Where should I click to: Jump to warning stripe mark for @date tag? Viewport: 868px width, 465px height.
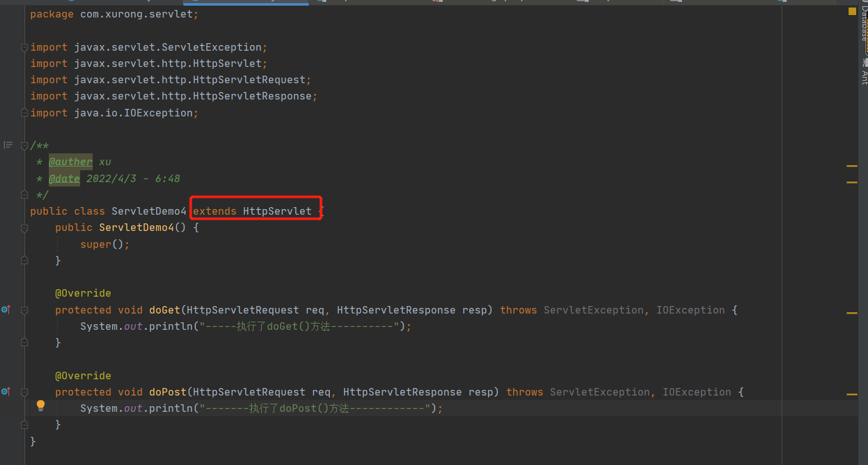[852, 182]
